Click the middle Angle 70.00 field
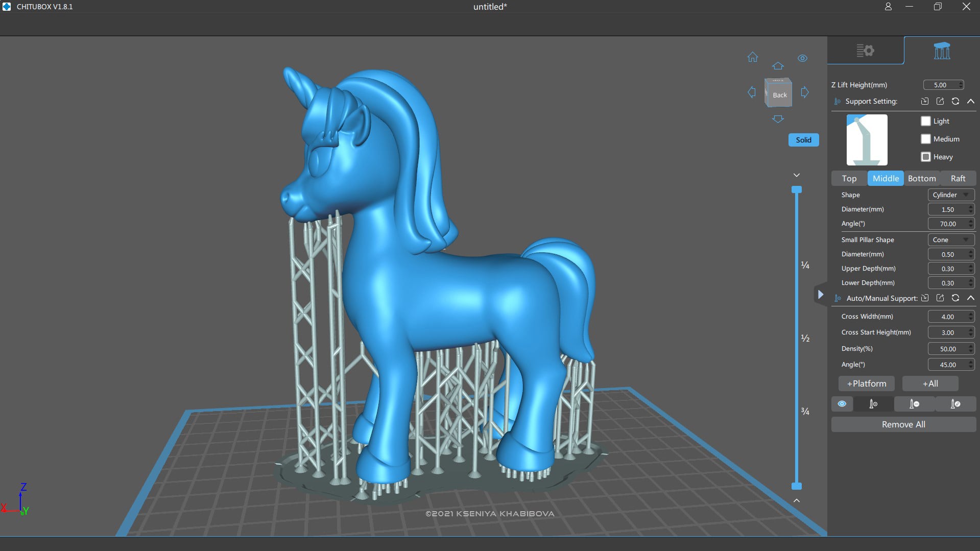This screenshot has width=980, height=551. click(x=951, y=224)
